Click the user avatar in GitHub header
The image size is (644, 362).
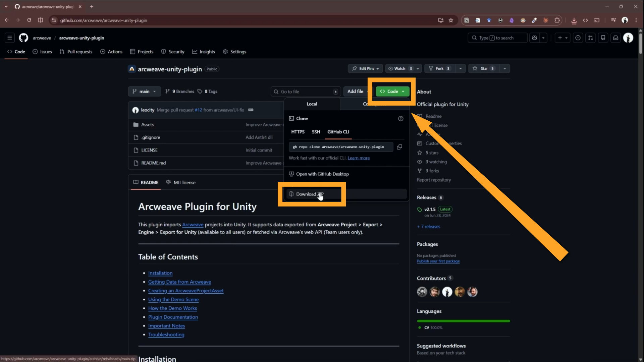(628, 38)
